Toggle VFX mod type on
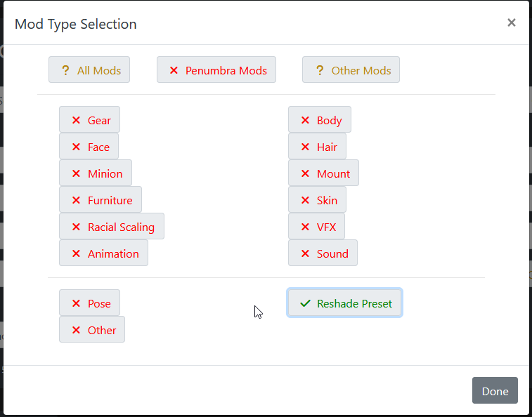 (x=316, y=227)
